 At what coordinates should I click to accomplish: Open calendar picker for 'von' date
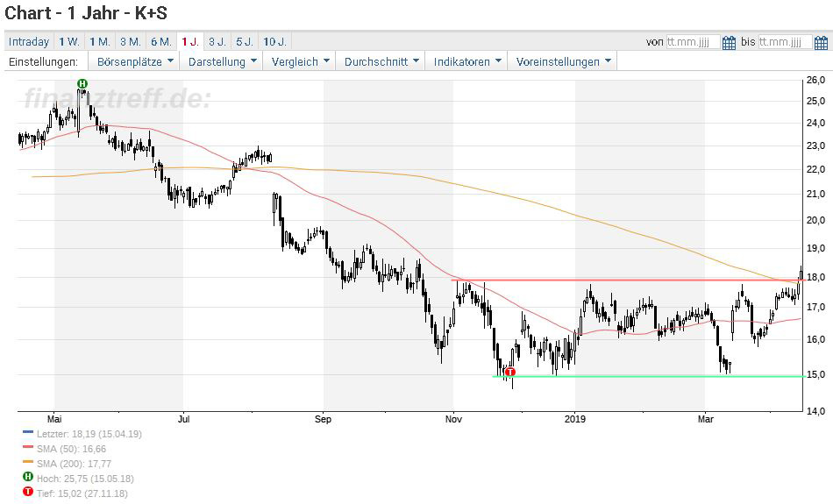(729, 42)
